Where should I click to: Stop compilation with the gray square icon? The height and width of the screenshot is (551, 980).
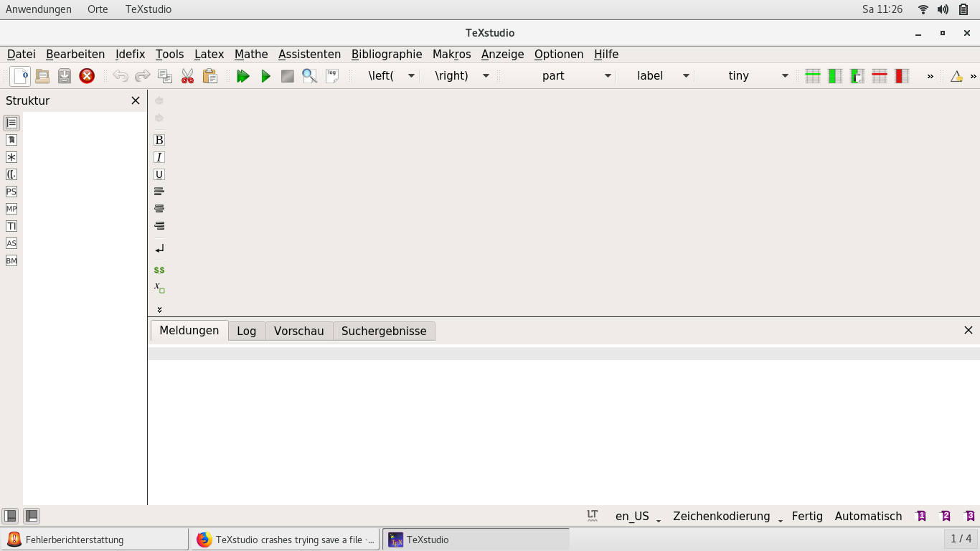click(288, 75)
